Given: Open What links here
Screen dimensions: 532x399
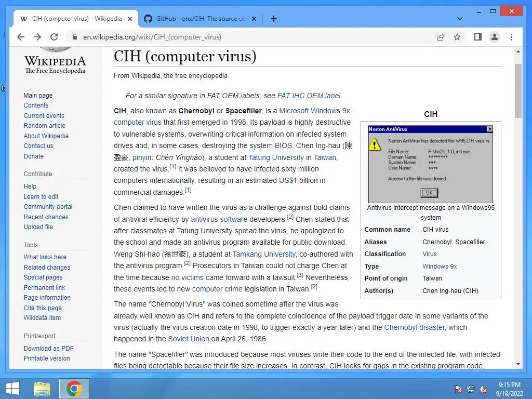Looking at the screenshot, I should [45, 257].
